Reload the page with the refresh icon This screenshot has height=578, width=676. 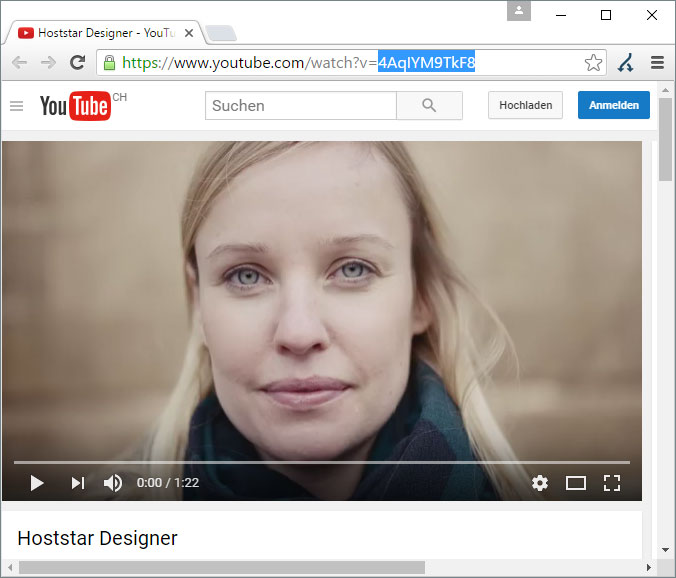pos(78,63)
